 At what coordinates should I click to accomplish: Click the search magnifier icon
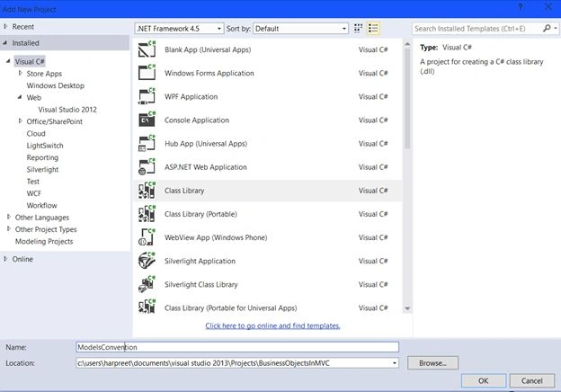click(x=547, y=28)
